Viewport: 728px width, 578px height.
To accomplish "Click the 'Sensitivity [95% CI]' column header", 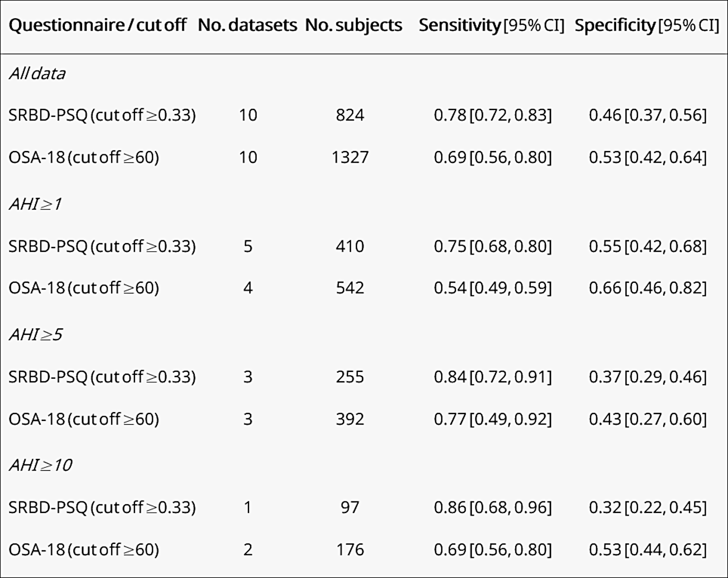I will (x=491, y=25).
